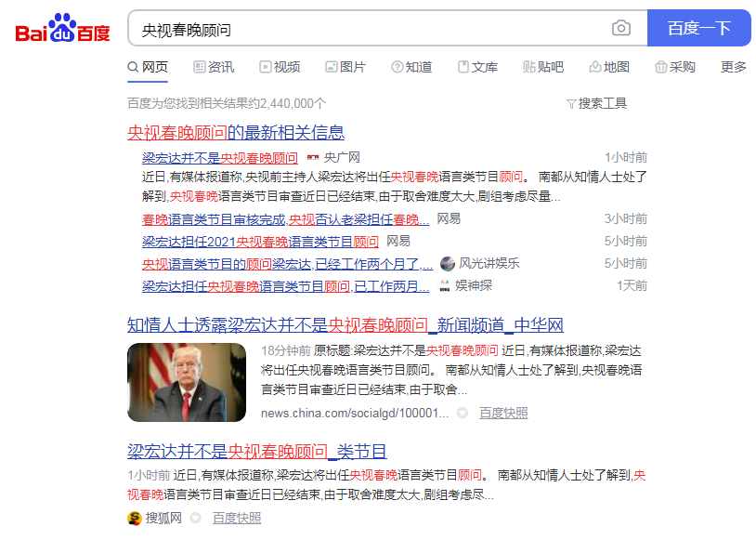Switch to the 视频 tab

[280, 67]
